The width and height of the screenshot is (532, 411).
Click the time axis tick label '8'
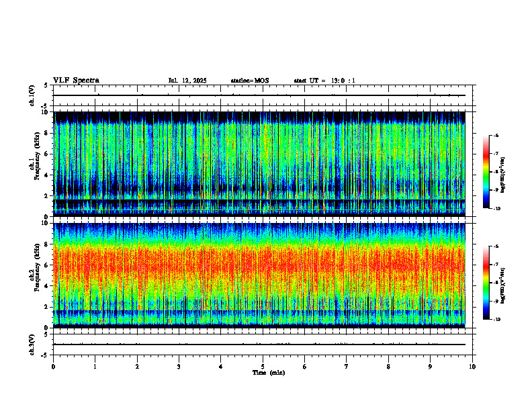[388, 367]
